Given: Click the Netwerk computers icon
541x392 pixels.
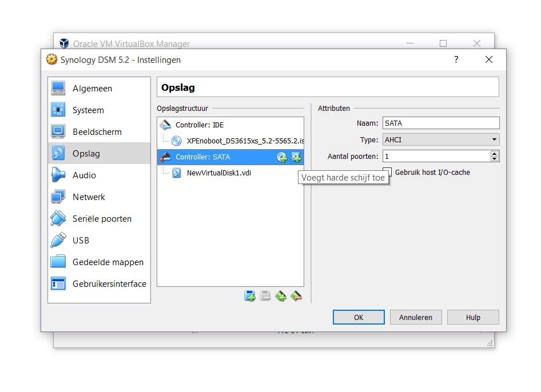Looking at the screenshot, I should pos(58,197).
